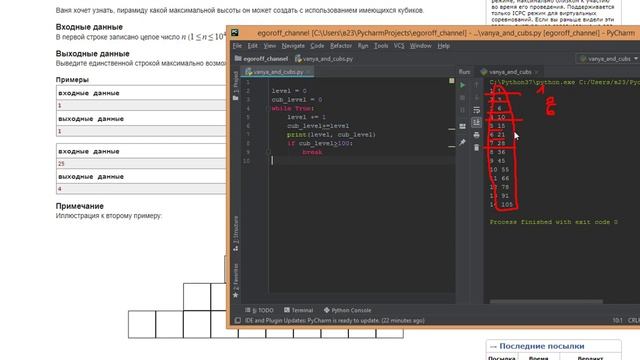This screenshot has width=640, height=360.
Task: Open the Help menu
Action: (444, 46)
